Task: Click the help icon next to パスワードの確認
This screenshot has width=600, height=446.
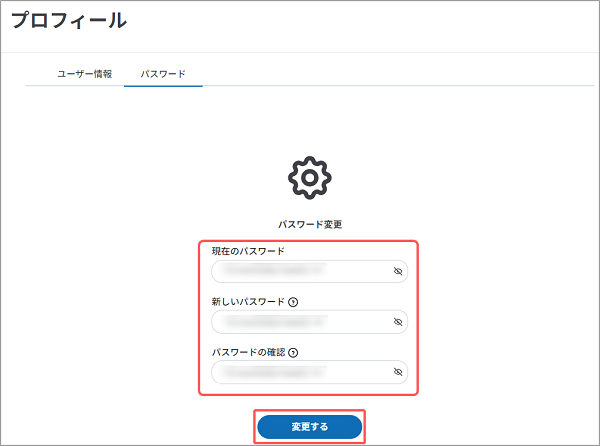Action: (x=294, y=352)
